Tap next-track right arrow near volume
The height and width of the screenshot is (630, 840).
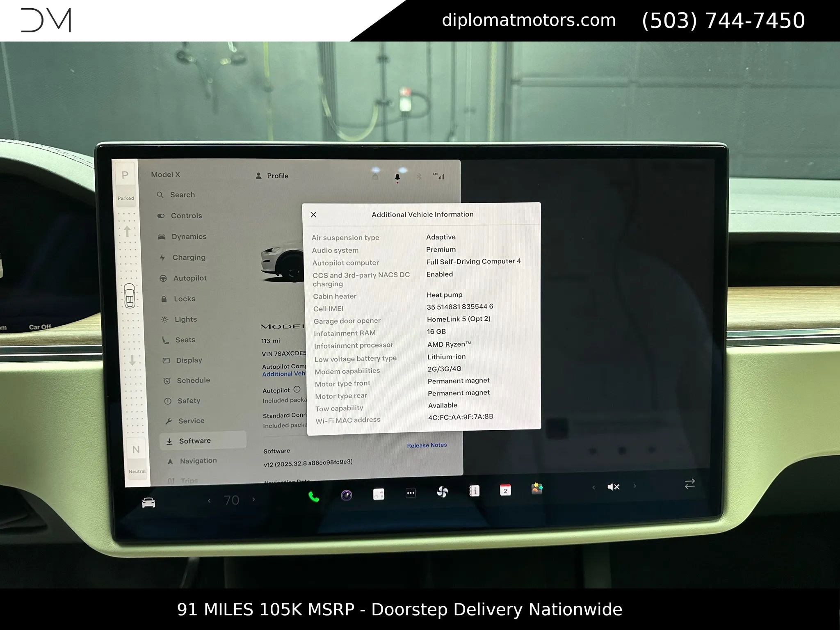(635, 487)
